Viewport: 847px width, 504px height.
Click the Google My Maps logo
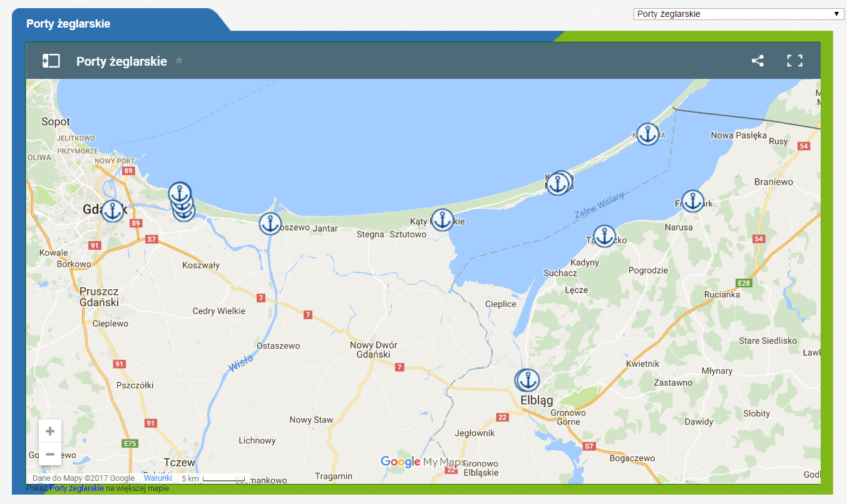(x=423, y=462)
